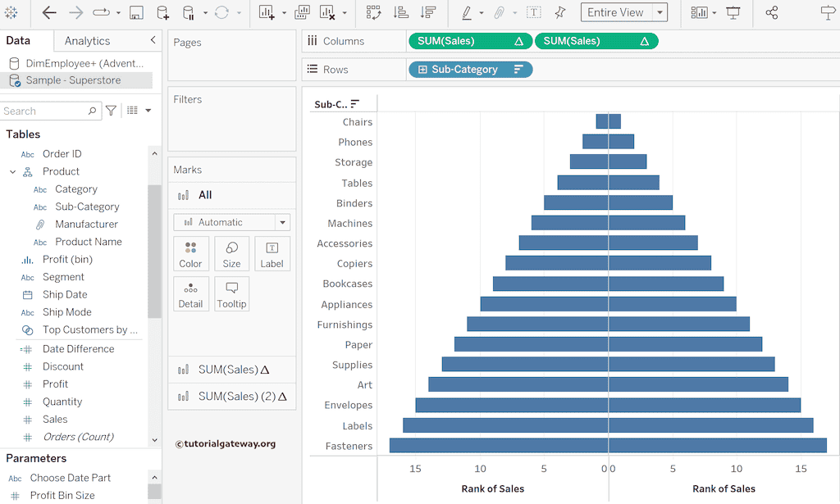This screenshot has width=840, height=504.
Task: Sort bars descending from the toolbar
Action: 427,12
